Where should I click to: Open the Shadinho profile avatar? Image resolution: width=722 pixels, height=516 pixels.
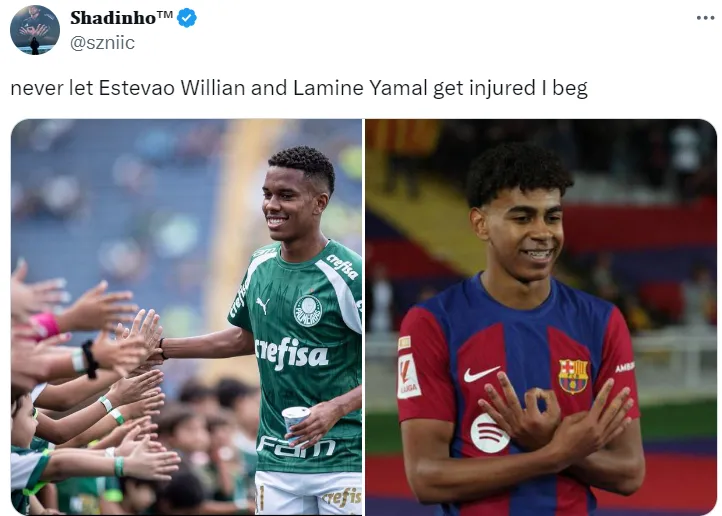click(x=35, y=29)
